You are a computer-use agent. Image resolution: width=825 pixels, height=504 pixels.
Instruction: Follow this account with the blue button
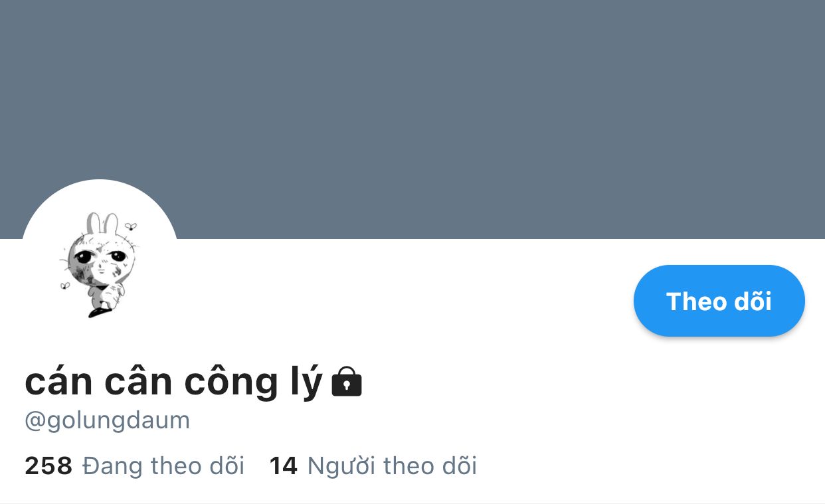point(719,301)
